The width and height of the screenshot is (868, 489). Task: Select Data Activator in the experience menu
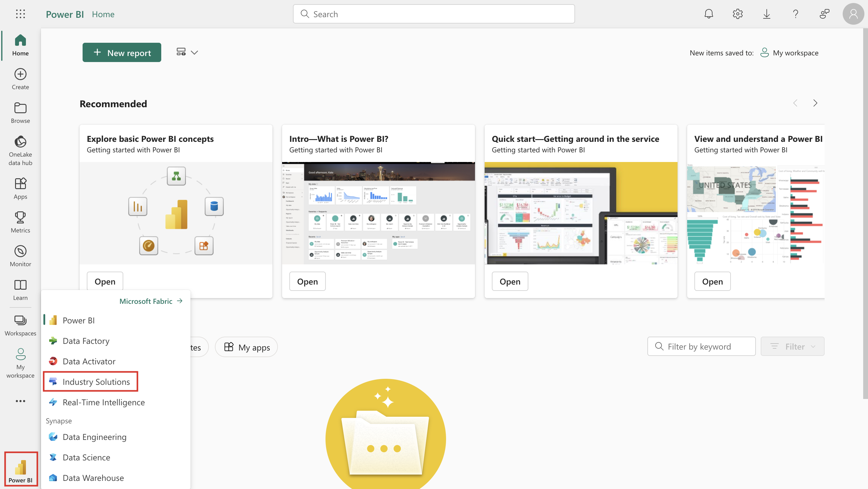click(x=115, y=361)
